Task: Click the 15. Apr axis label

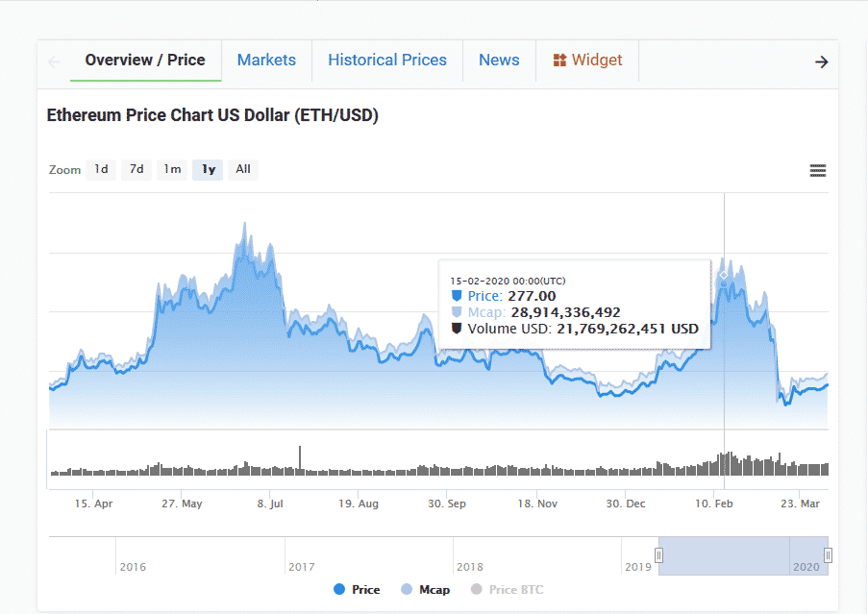Action: [93, 503]
